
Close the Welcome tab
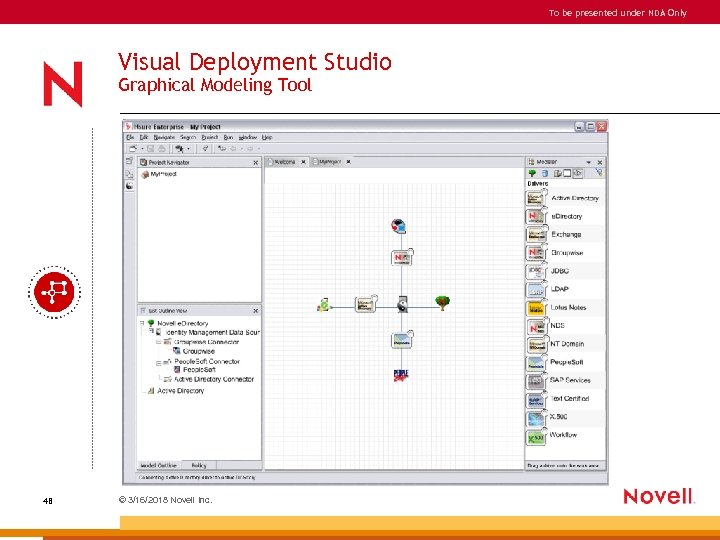click(x=303, y=162)
